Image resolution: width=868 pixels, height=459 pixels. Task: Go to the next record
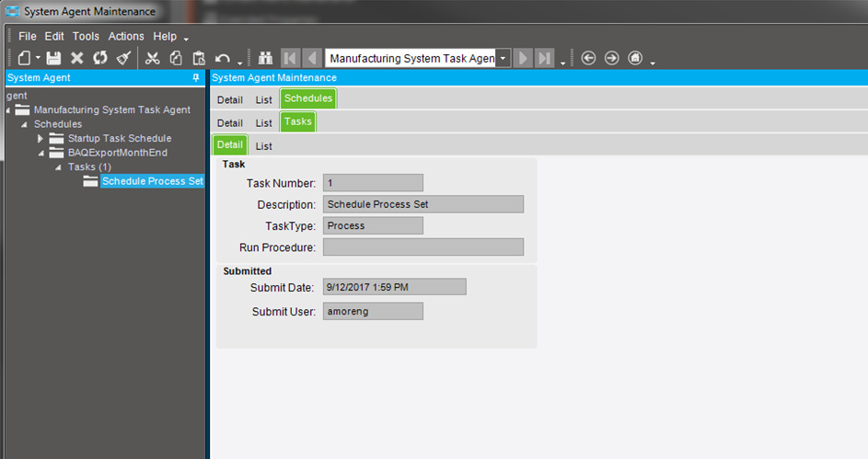pyautogui.click(x=523, y=58)
